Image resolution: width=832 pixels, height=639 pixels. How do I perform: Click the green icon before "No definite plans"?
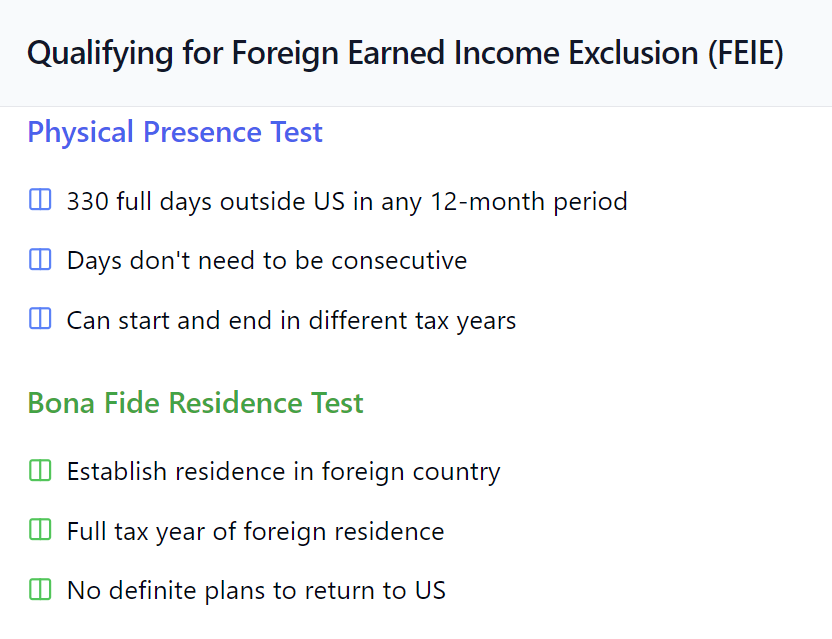40,590
